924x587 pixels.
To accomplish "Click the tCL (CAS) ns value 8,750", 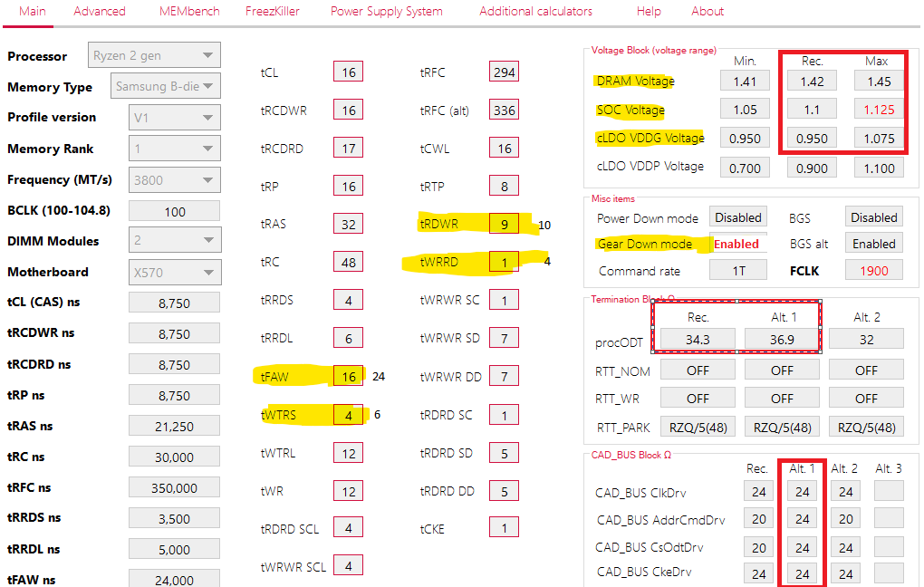I will click(x=175, y=303).
